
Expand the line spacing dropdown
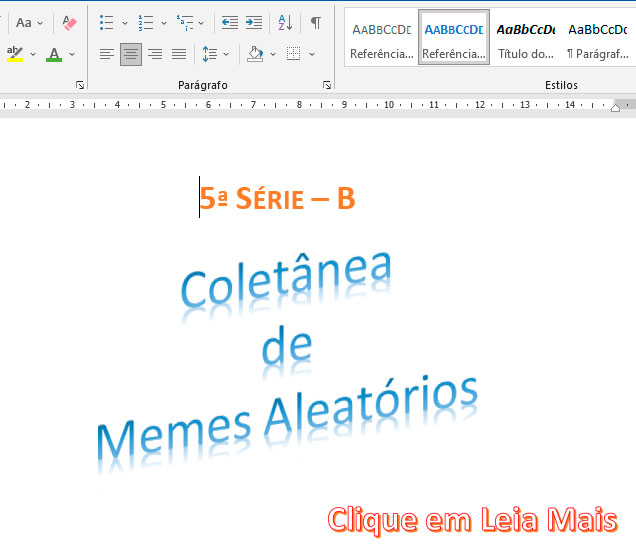point(226,54)
